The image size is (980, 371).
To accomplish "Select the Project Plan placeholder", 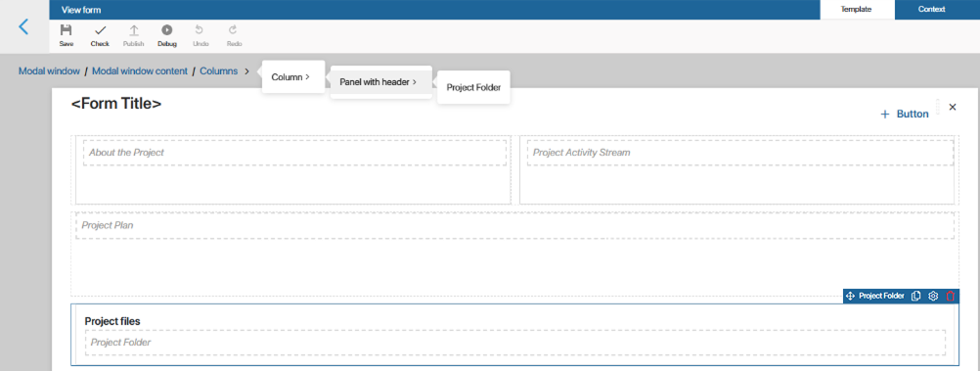I will 515,225.
